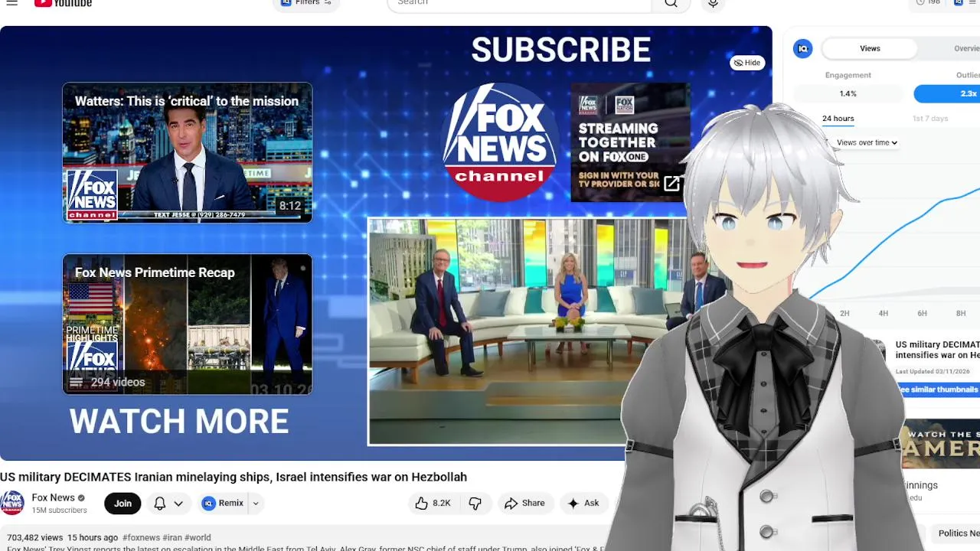
Task: Click the search magnifier button
Action: (671, 4)
